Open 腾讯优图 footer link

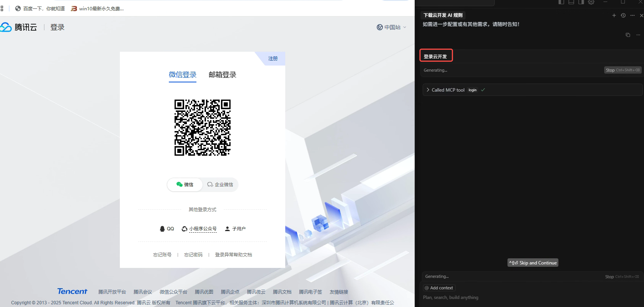coord(204,292)
